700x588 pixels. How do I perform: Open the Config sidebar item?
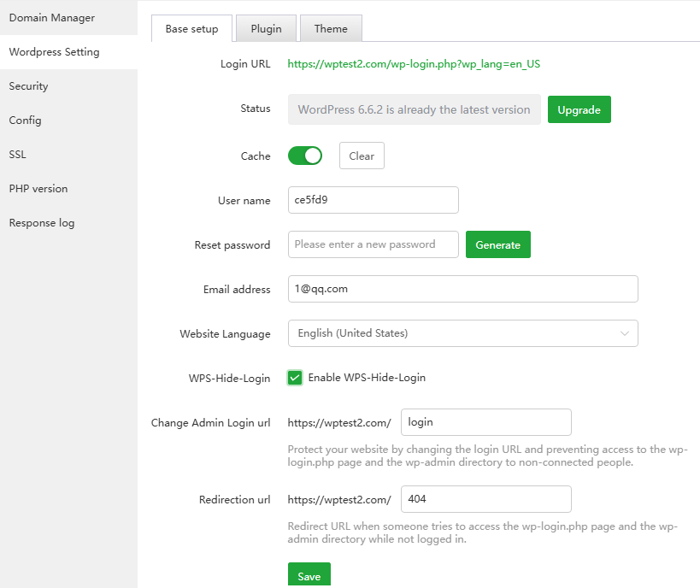pyautogui.click(x=25, y=121)
